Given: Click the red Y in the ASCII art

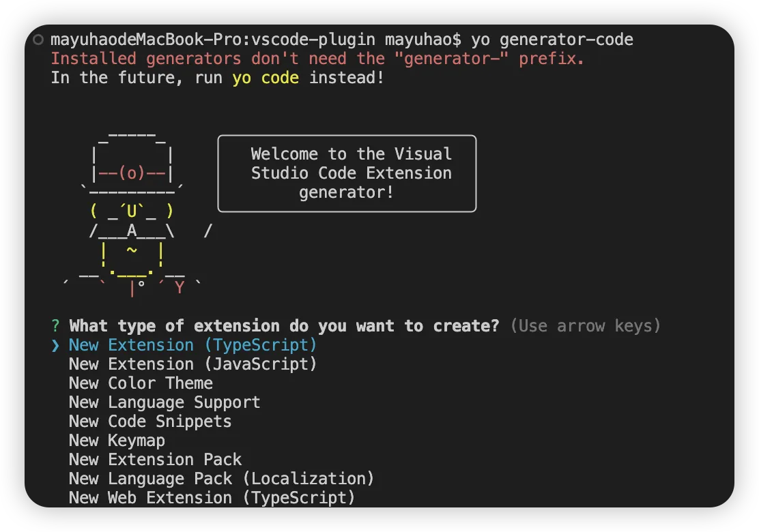Looking at the screenshot, I should pos(180,288).
